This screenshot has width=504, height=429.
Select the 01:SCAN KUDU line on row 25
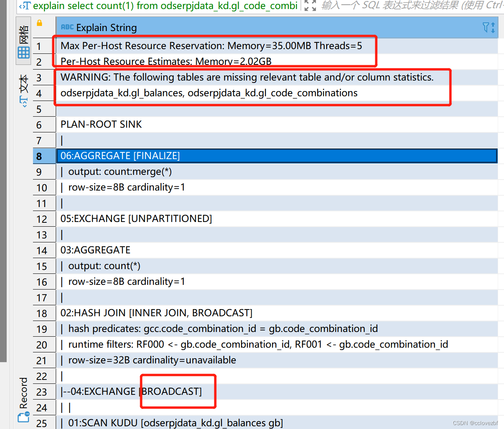[173, 423]
